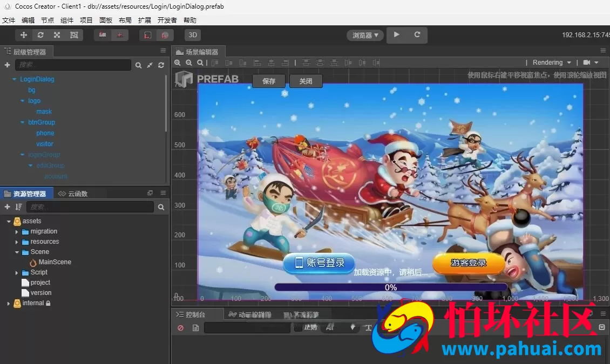Select the Rotate transform tool
Image resolution: width=610 pixels, height=364 pixels.
point(40,35)
